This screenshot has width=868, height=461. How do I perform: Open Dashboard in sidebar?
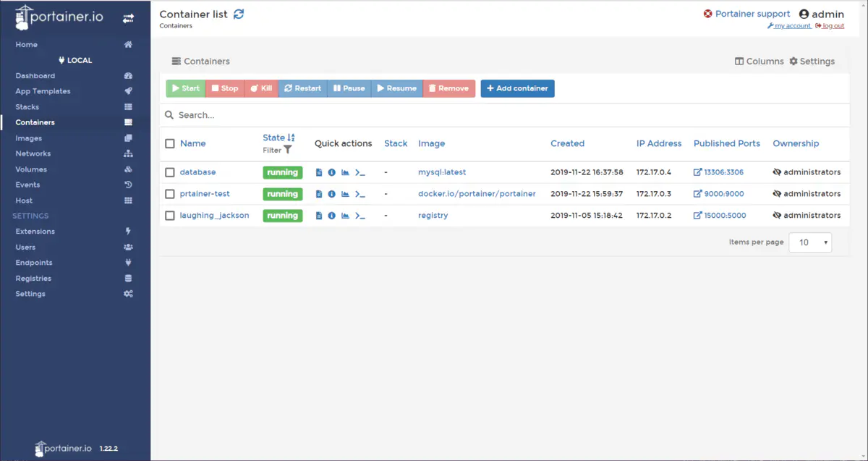75,76
